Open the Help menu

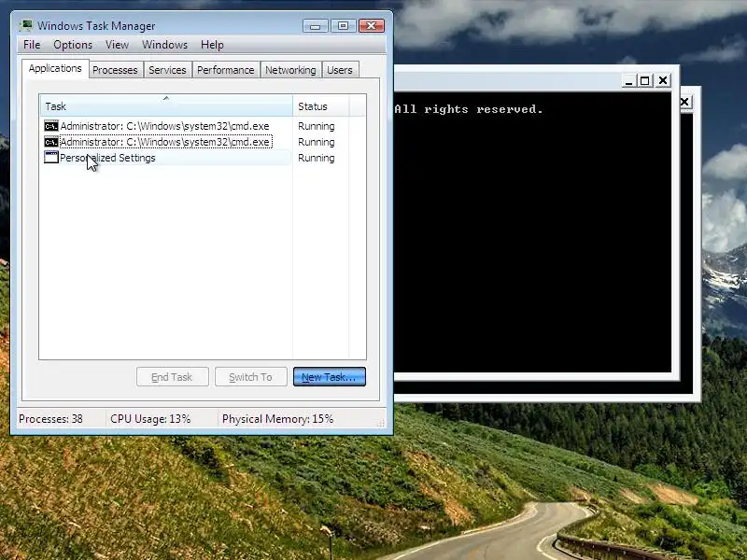click(x=212, y=45)
